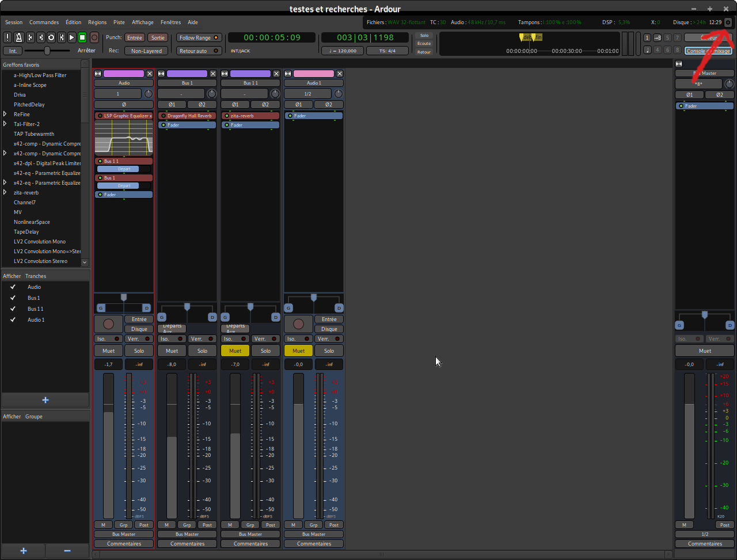This screenshot has width=737, height=560.
Task: Click the panic (!) MIDI button
Action: click(x=7, y=37)
